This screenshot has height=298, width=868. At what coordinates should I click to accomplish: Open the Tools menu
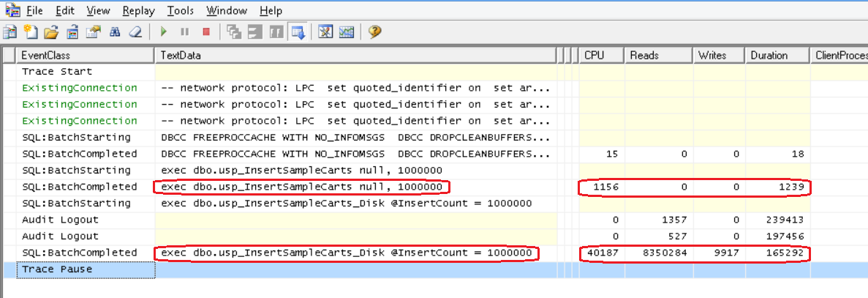pyautogui.click(x=181, y=10)
